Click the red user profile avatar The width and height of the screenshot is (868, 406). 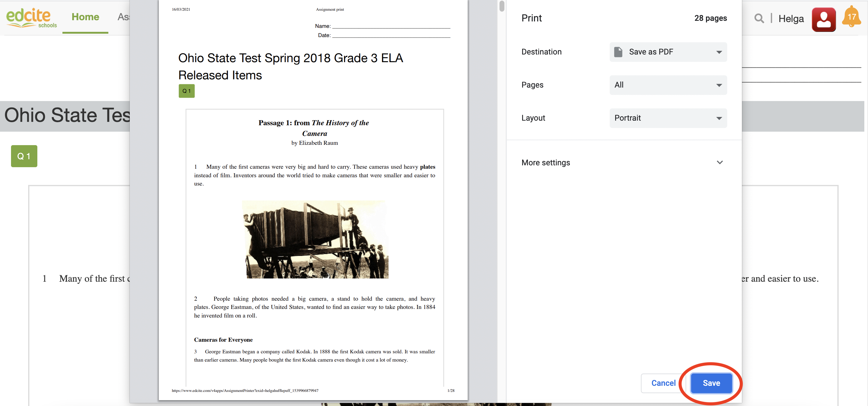pos(823,19)
